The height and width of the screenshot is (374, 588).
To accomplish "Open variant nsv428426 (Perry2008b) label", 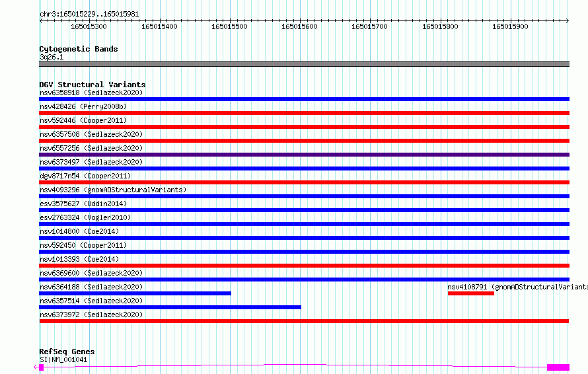I will pyautogui.click(x=83, y=106).
